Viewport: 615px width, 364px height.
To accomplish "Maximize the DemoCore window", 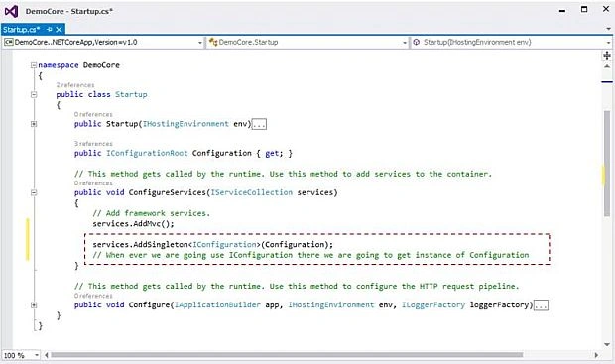I will pos(584,9).
